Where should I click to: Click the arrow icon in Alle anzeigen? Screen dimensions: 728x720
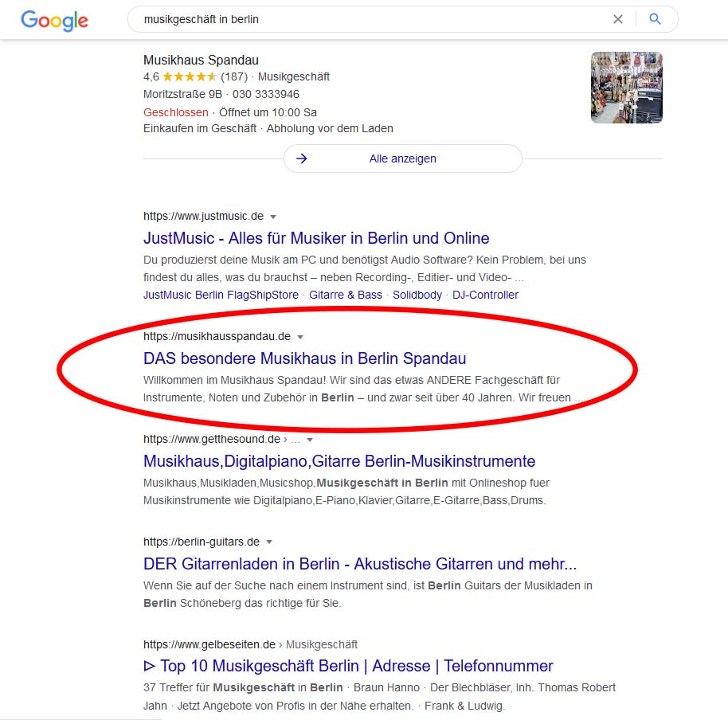302,158
